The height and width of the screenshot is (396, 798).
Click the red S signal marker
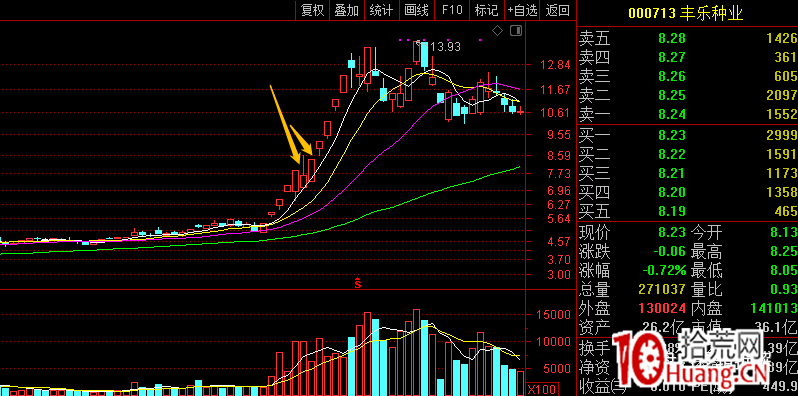click(x=358, y=282)
